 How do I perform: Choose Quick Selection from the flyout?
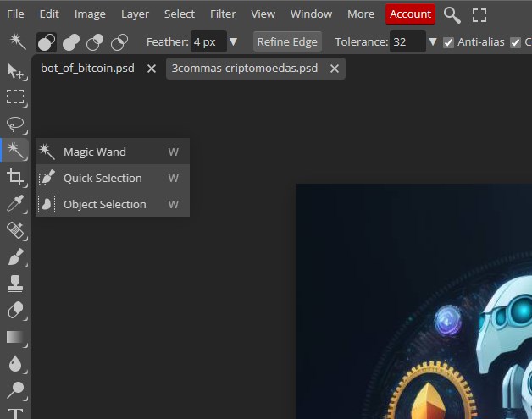click(x=113, y=178)
